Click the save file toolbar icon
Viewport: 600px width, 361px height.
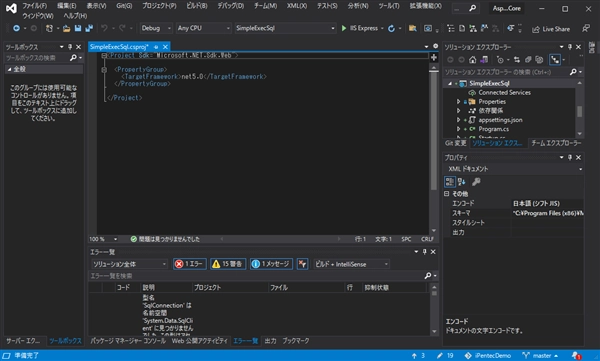78,28
